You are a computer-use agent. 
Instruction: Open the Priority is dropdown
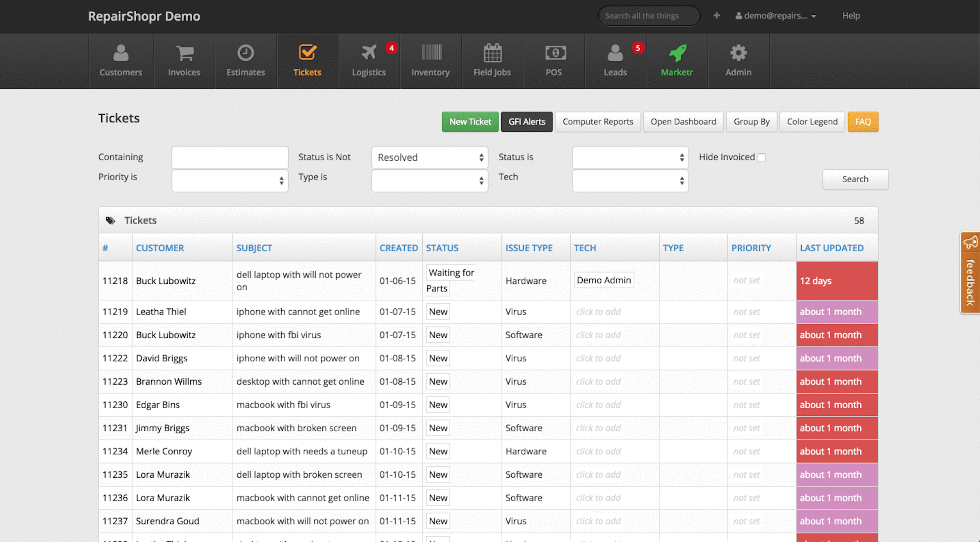tap(230, 181)
